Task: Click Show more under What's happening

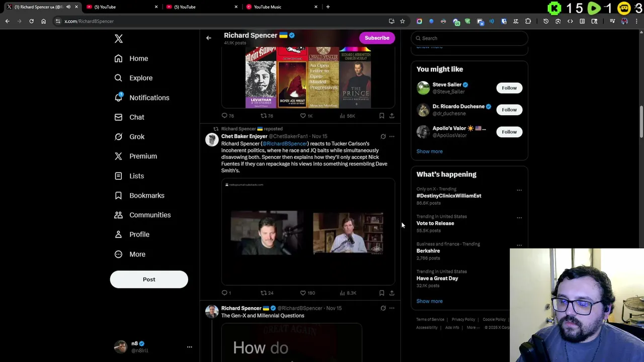Action: pos(429,301)
